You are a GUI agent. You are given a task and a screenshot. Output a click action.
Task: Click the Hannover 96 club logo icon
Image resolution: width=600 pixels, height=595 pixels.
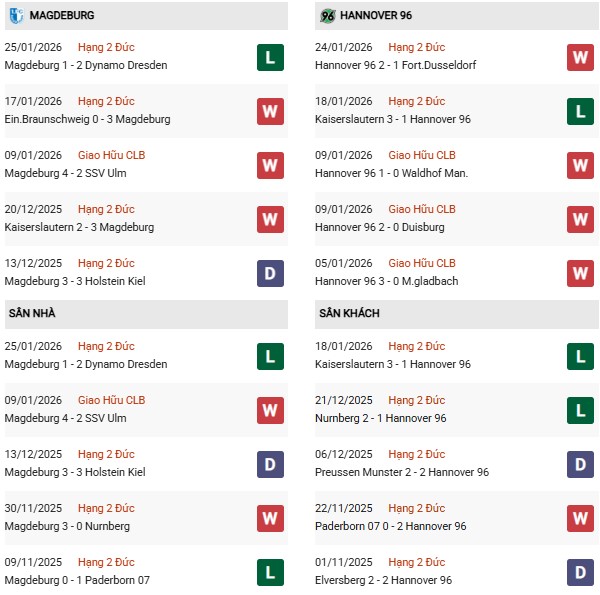pos(327,15)
